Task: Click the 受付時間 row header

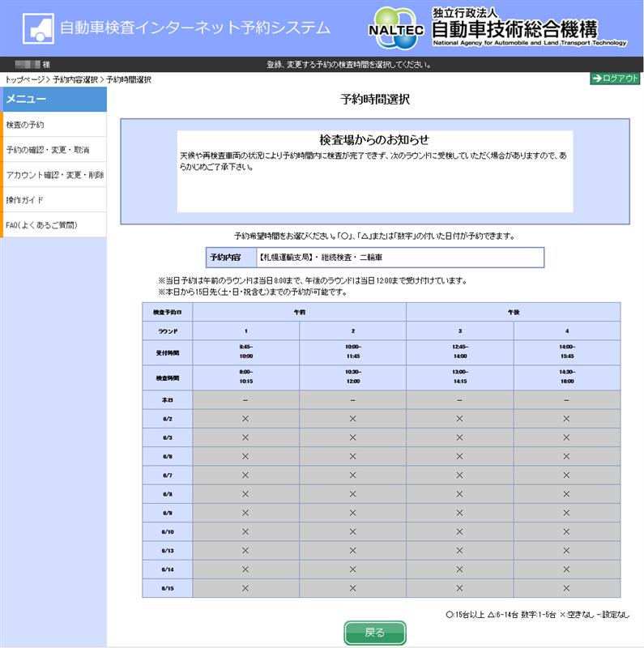Action: [x=168, y=352]
